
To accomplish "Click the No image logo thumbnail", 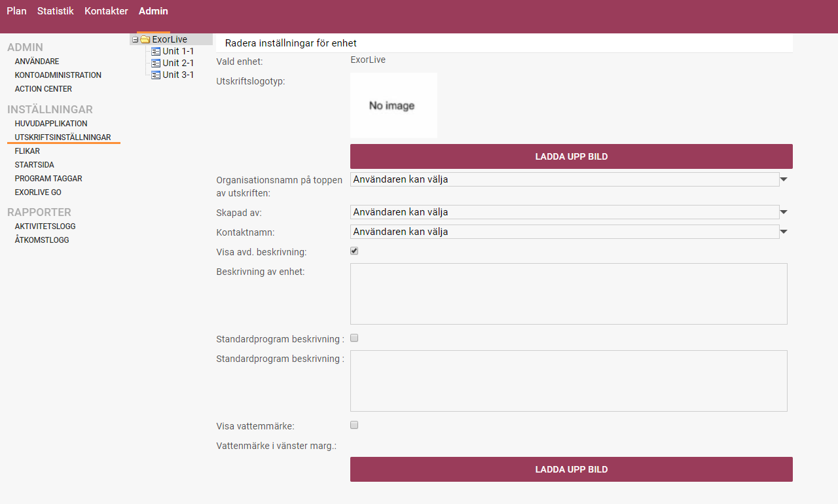I will pos(393,105).
